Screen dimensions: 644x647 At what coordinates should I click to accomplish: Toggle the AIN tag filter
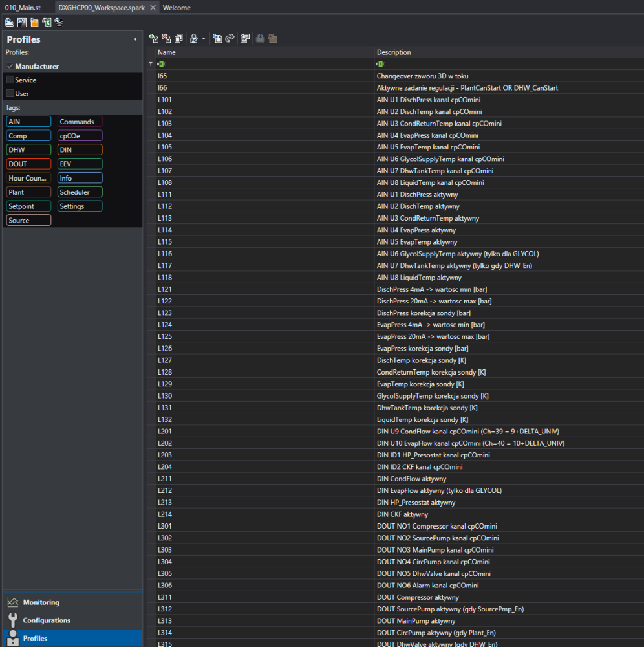tap(28, 122)
